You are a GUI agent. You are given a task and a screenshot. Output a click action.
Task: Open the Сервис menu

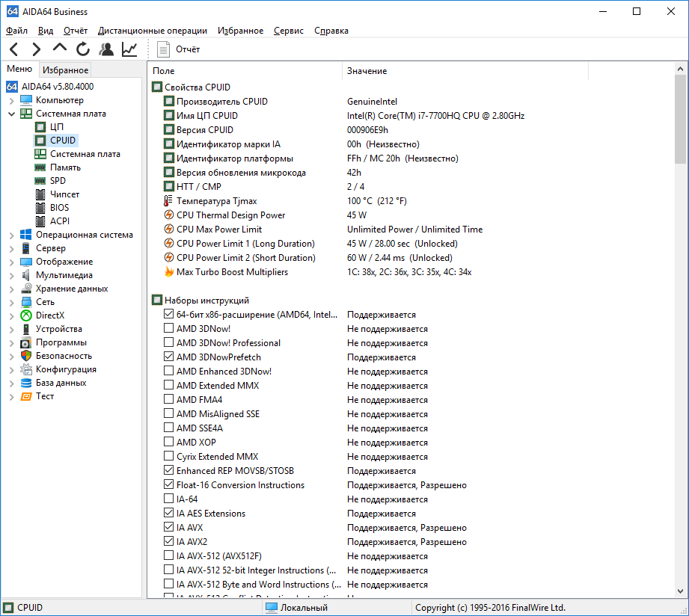coord(289,31)
